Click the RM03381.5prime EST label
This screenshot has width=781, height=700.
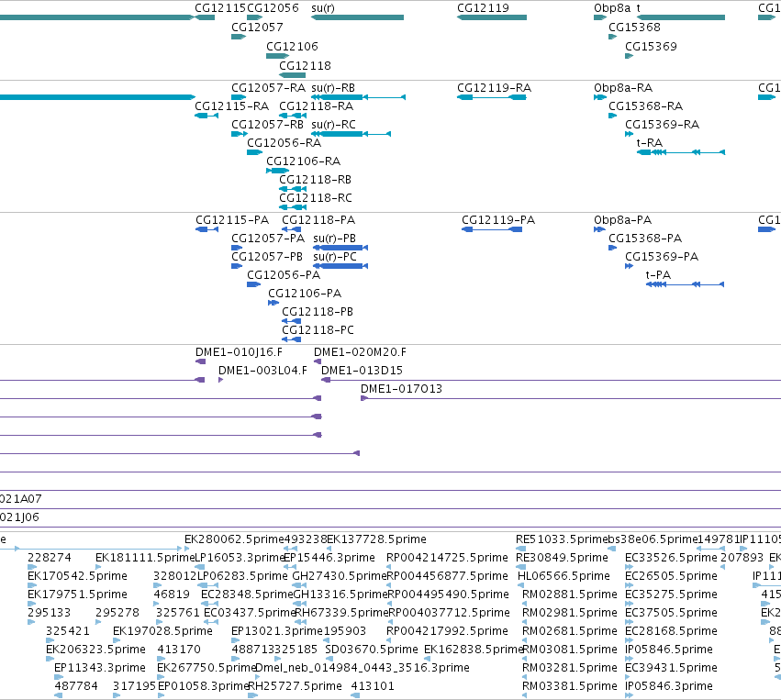(x=570, y=686)
